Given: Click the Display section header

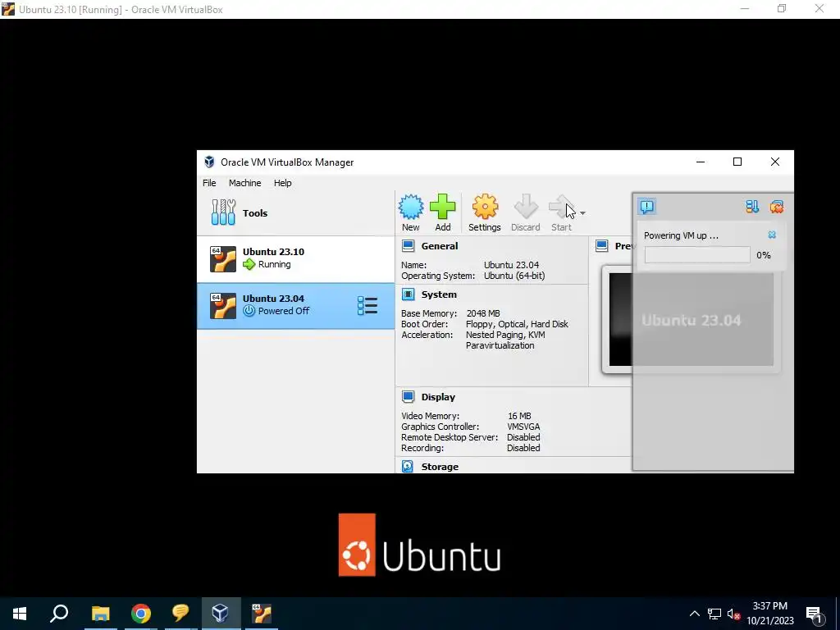Looking at the screenshot, I should point(438,397).
